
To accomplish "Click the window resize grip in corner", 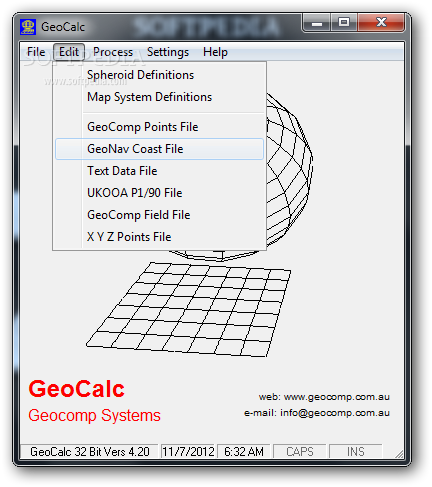I will [399, 454].
